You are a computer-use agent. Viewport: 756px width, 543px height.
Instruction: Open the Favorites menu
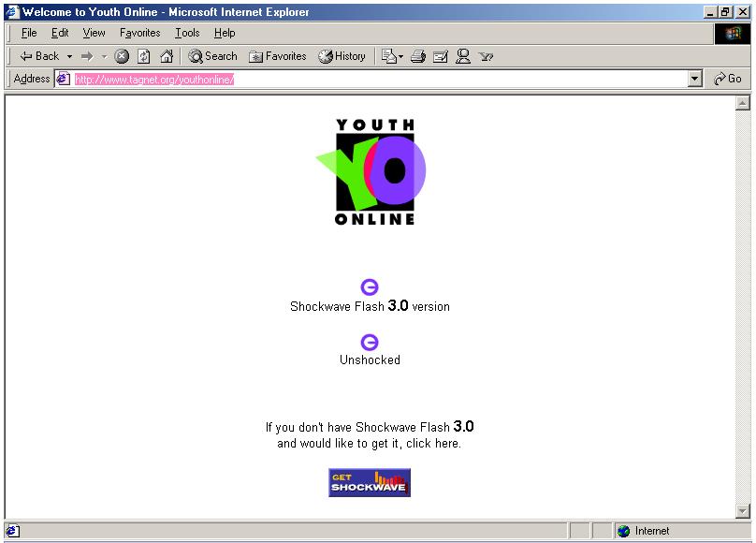click(x=139, y=33)
